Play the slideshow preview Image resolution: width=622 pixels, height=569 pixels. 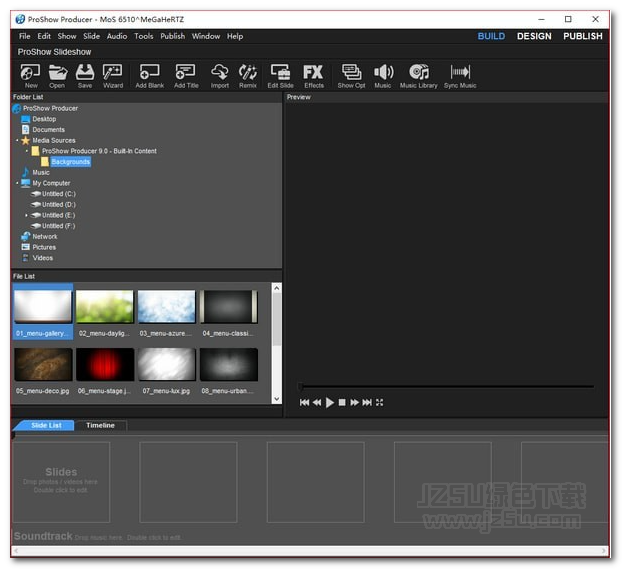[329, 403]
